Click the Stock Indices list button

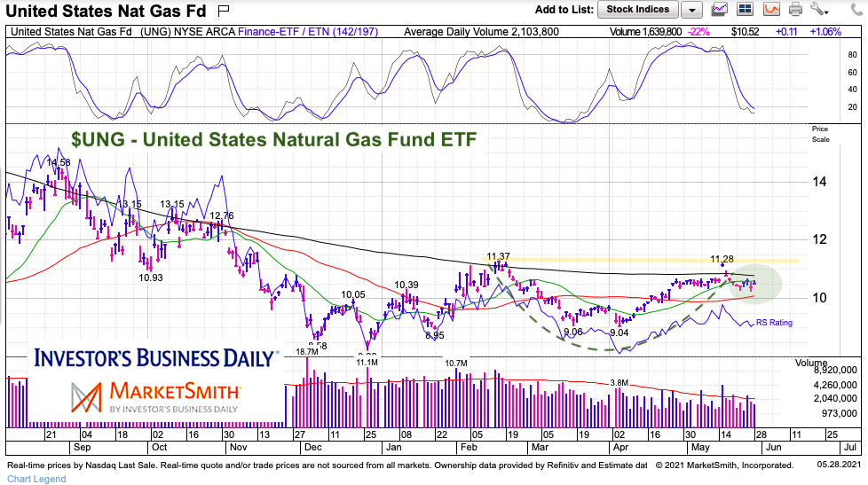coord(638,10)
